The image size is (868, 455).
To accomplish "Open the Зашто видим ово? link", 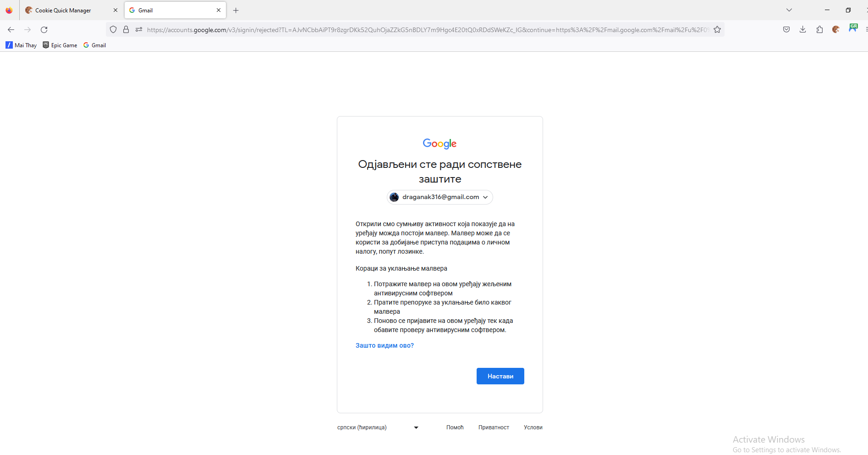I will click(x=385, y=345).
